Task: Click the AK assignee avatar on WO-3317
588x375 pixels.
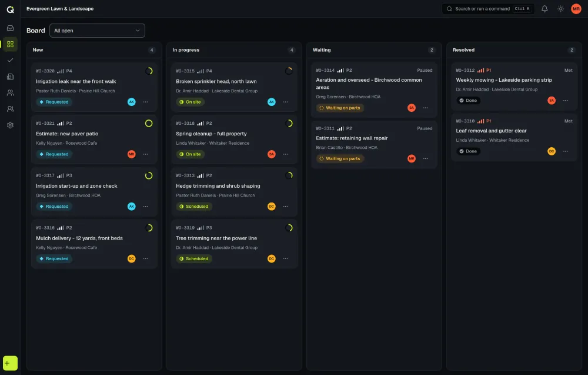Action: point(131,207)
